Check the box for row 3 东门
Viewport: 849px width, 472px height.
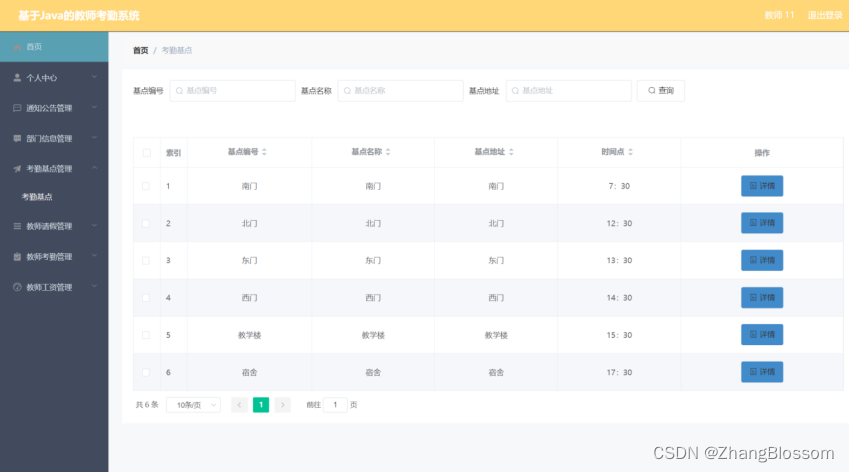point(146,260)
